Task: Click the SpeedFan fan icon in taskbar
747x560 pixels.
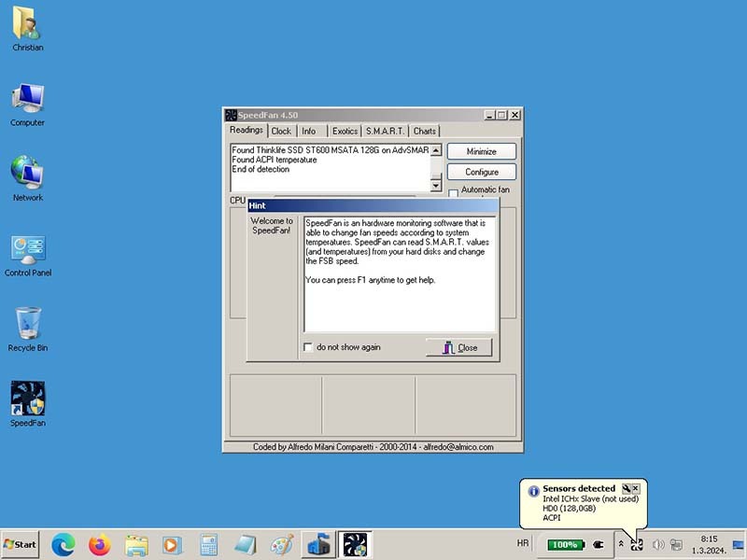Action: [x=355, y=544]
